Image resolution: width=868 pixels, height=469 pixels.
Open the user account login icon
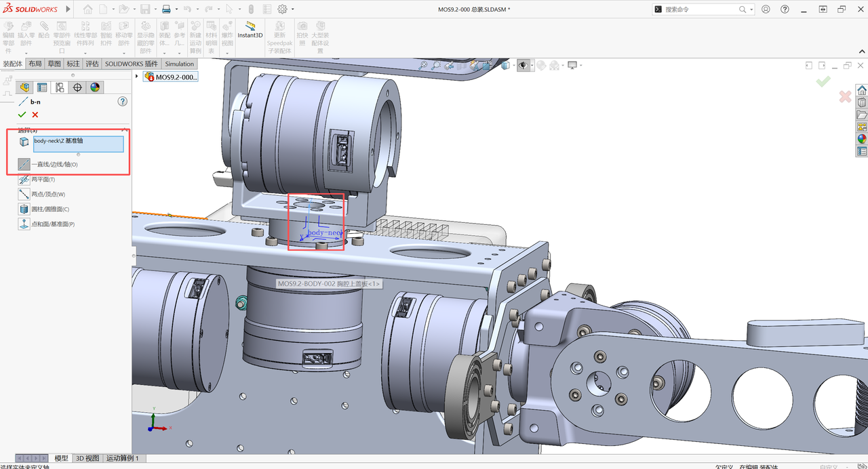[x=766, y=9]
